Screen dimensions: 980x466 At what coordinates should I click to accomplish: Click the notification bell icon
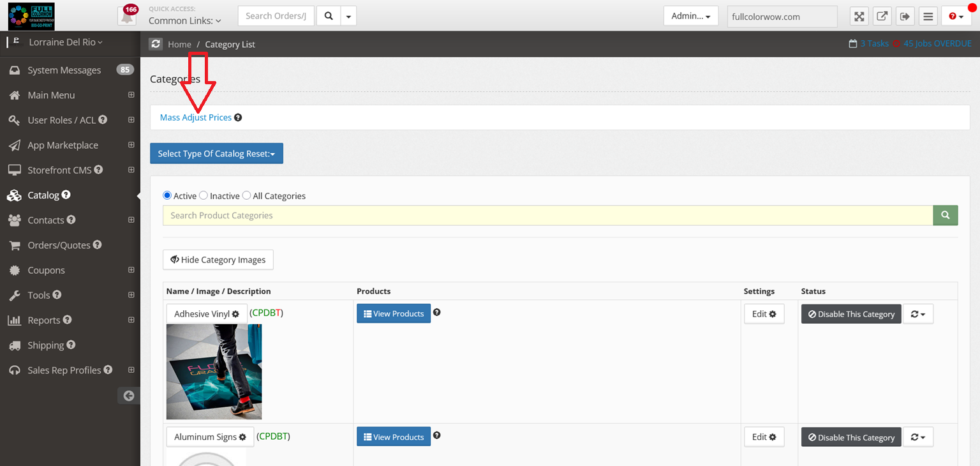[126, 17]
